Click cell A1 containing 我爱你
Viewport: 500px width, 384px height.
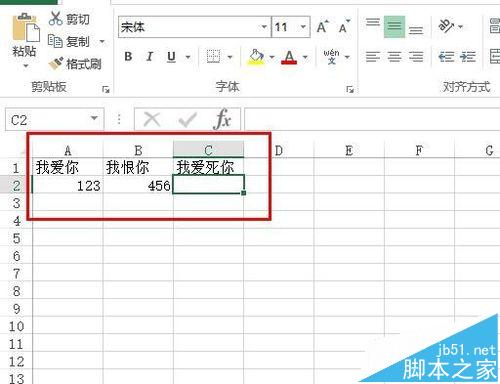point(68,167)
